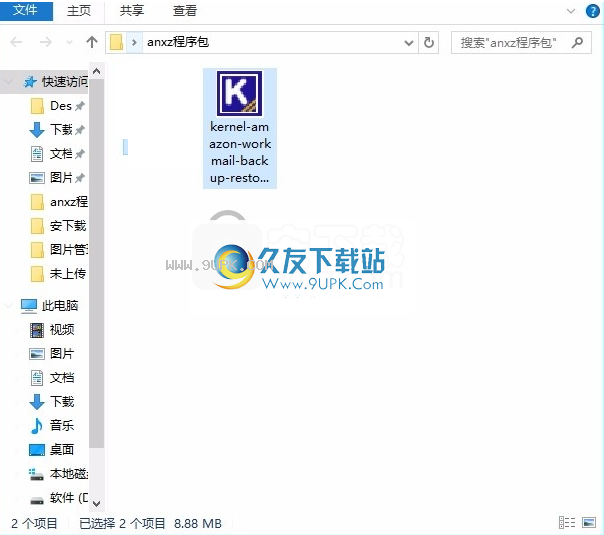Open the 文件 ribbon tab
The image size is (604, 535).
[26, 10]
